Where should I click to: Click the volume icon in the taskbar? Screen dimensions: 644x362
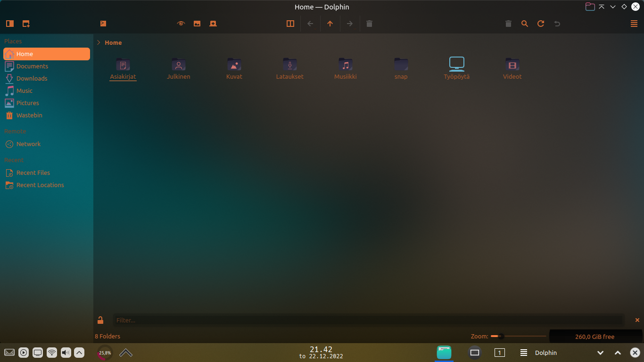(x=65, y=352)
